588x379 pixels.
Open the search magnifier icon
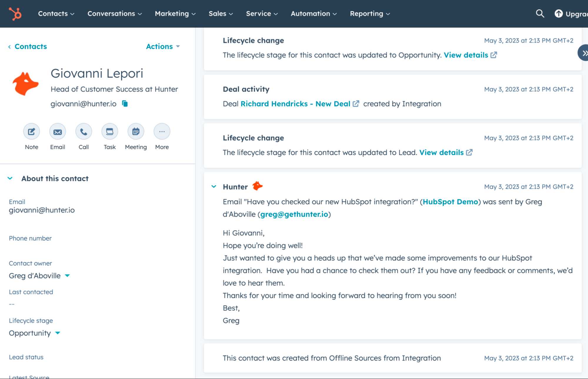pyautogui.click(x=540, y=14)
